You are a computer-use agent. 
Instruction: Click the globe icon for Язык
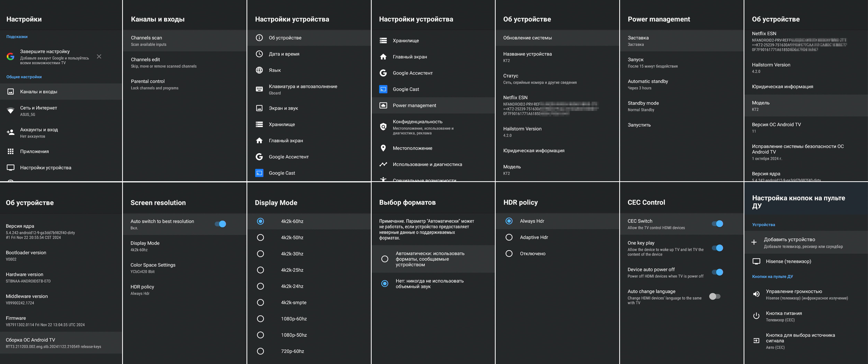pos(259,70)
